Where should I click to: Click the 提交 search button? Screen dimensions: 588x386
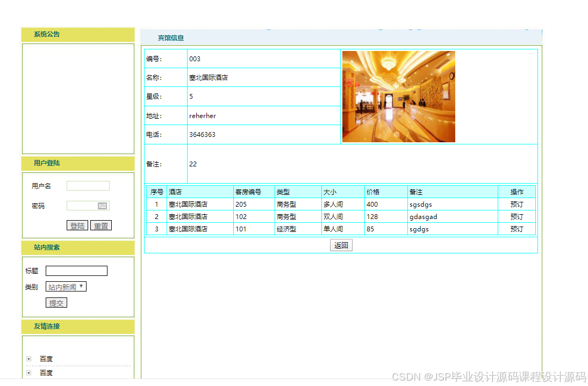click(x=56, y=303)
